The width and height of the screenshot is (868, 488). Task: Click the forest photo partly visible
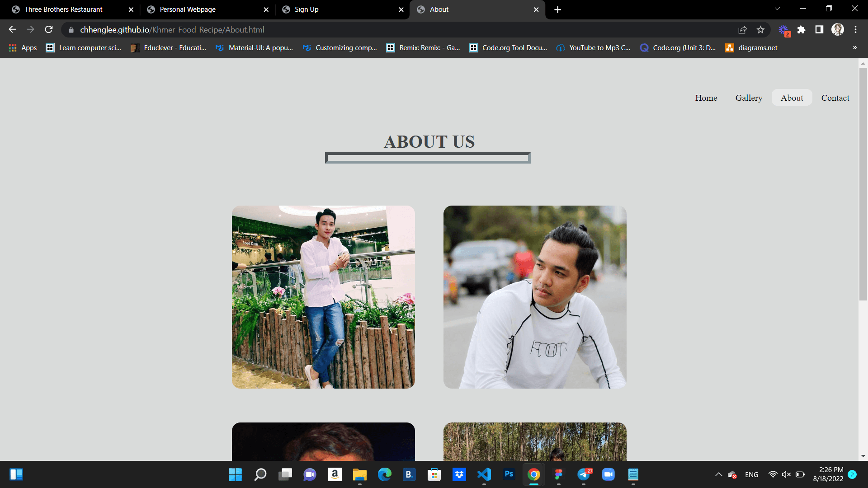535,441
